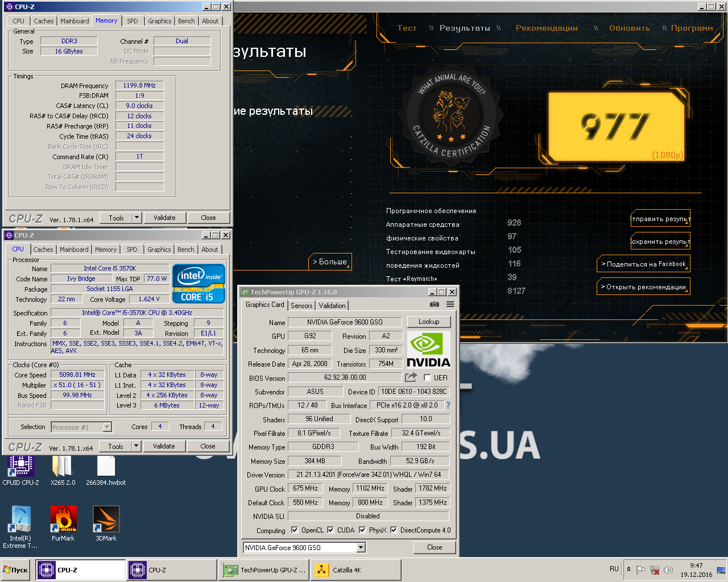Click Close button in GPU-Z
728x582 pixels.
click(x=435, y=547)
